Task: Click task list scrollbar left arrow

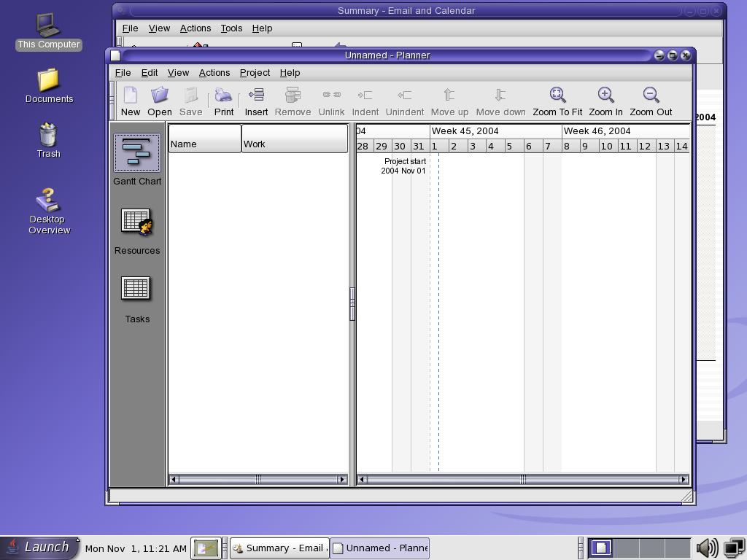Action: point(174,479)
